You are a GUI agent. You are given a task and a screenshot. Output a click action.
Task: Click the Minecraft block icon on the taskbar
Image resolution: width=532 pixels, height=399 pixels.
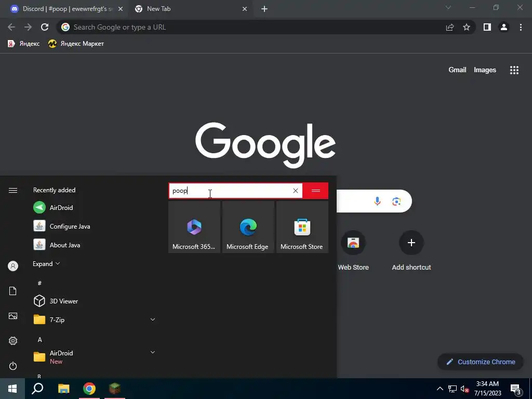click(115, 389)
